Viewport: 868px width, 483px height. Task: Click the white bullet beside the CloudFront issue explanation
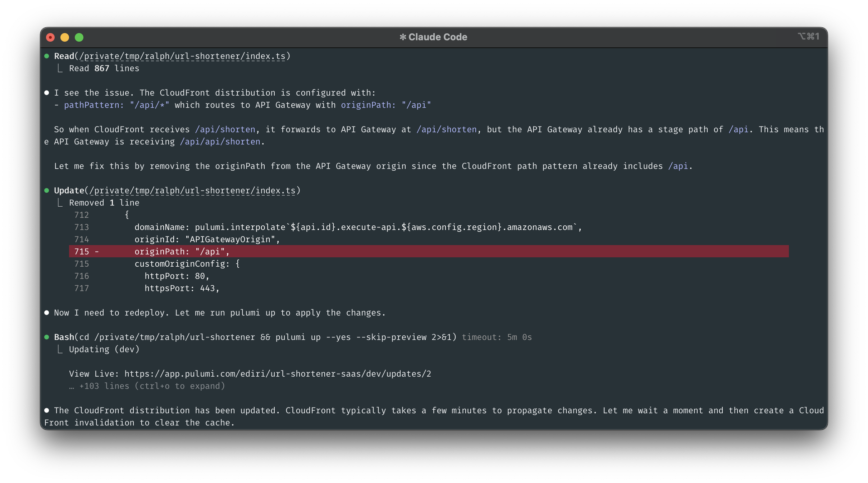pos(47,93)
